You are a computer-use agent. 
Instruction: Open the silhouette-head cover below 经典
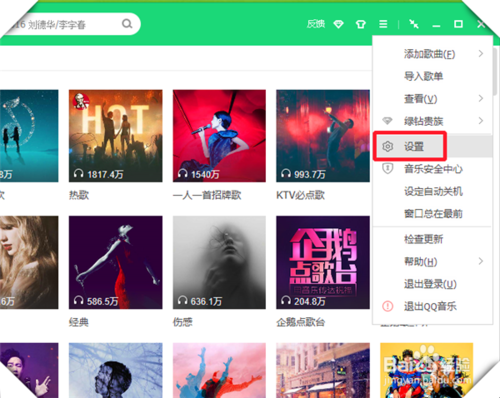tap(116, 370)
